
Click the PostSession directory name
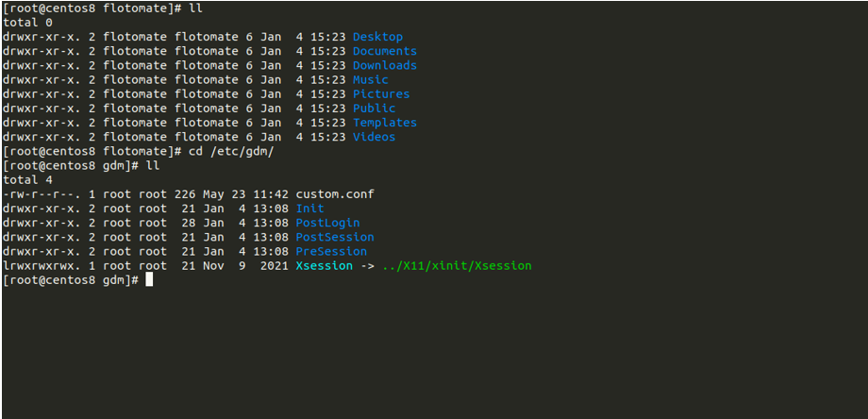pos(335,237)
